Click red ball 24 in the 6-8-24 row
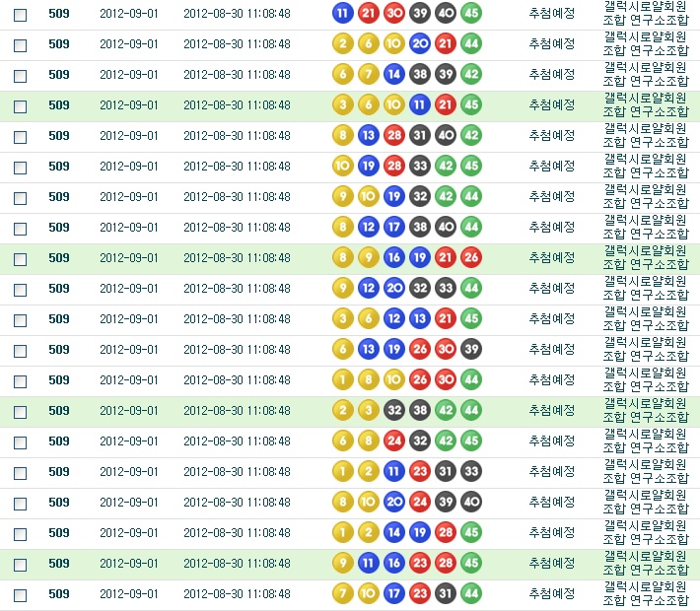The height and width of the screenshot is (611, 700). tap(394, 441)
